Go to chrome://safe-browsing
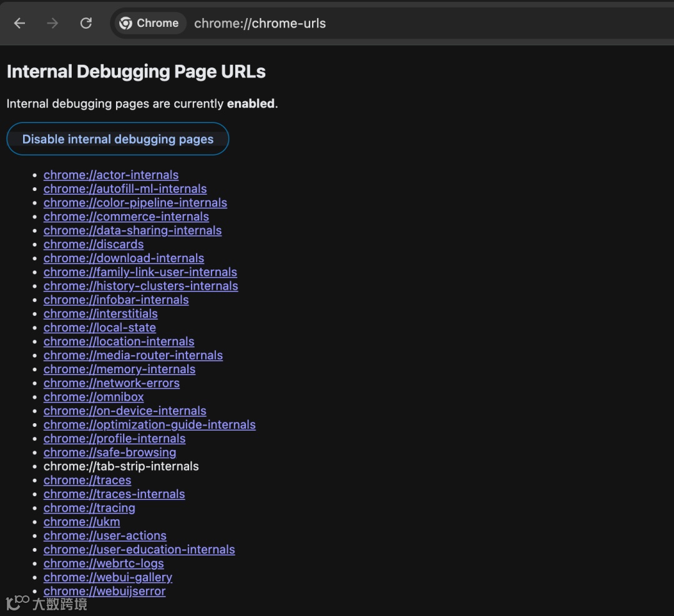Image resolution: width=674 pixels, height=616 pixels. tap(110, 452)
